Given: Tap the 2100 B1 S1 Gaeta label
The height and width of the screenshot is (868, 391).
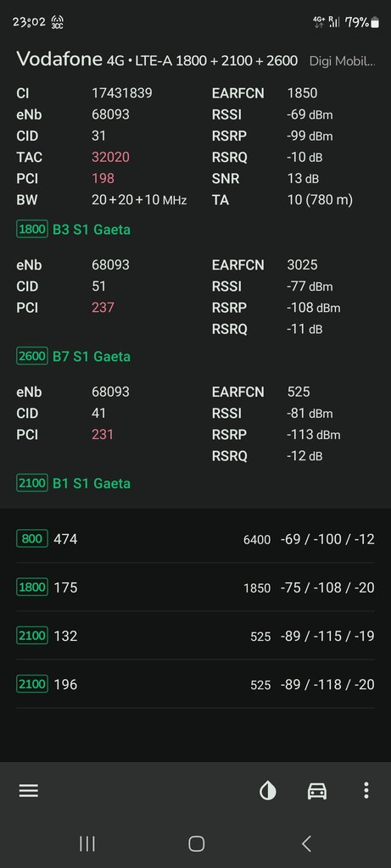Looking at the screenshot, I should pos(74,483).
